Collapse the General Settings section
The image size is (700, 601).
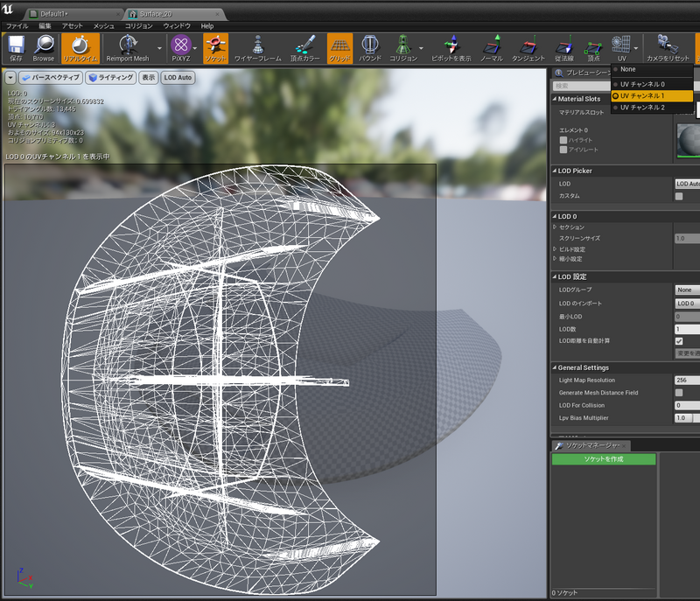tap(555, 368)
